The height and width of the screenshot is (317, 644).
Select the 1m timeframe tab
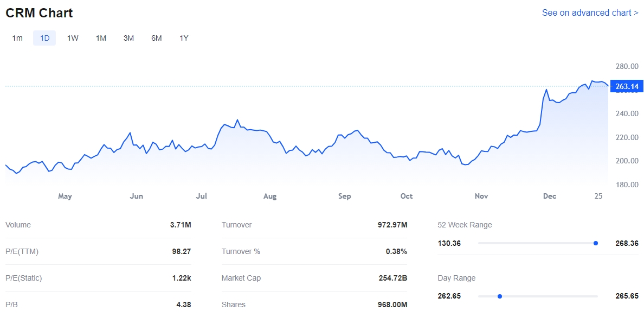click(17, 38)
